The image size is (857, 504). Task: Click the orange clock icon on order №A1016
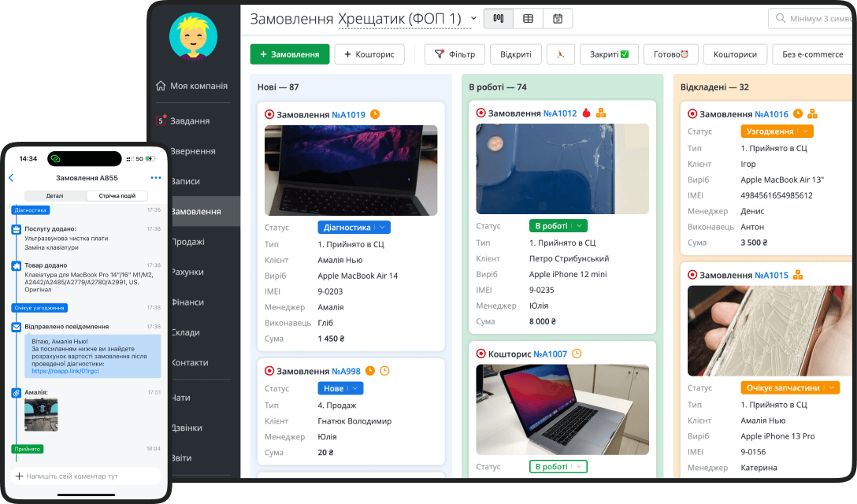click(x=798, y=113)
